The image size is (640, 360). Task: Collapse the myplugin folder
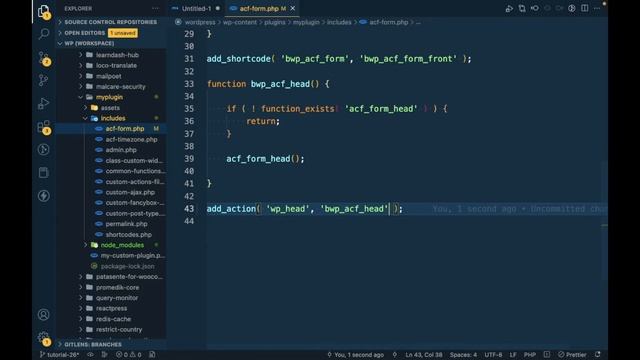click(x=109, y=97)
